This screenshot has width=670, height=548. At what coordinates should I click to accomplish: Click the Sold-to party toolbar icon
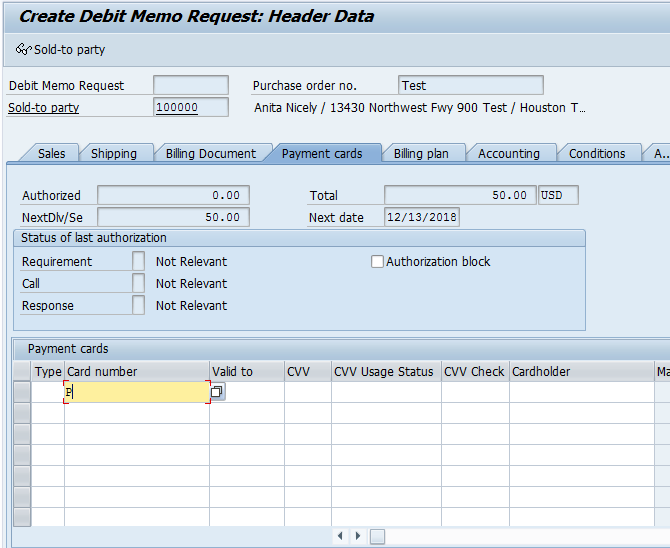[24, 49]
